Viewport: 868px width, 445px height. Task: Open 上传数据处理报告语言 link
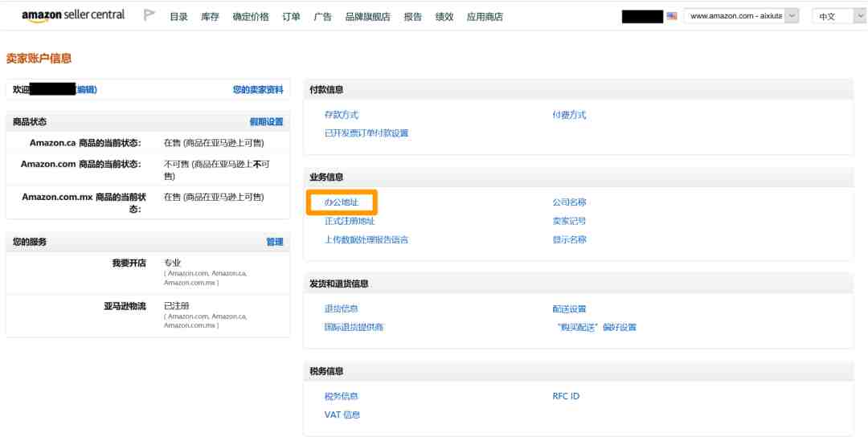click(x=366, y=239)
